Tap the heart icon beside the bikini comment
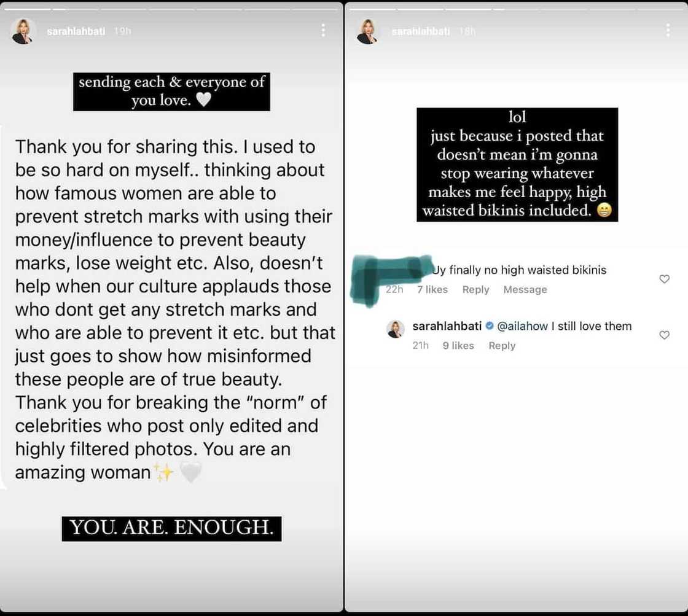 coord(664,278)
